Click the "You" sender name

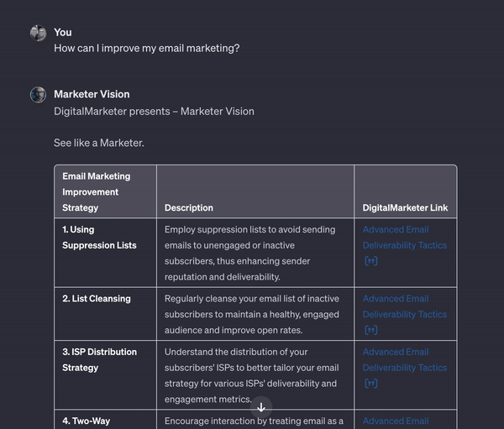(63, 32)
